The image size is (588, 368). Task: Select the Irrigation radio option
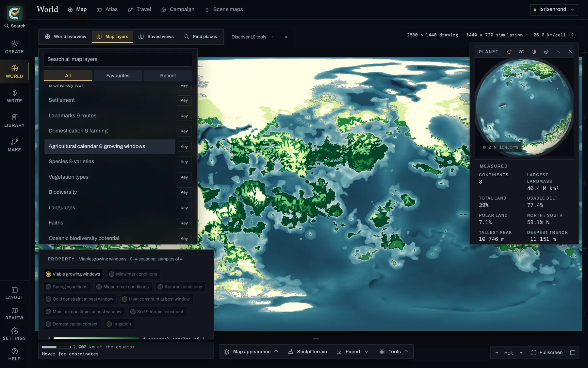click(119, 324)
